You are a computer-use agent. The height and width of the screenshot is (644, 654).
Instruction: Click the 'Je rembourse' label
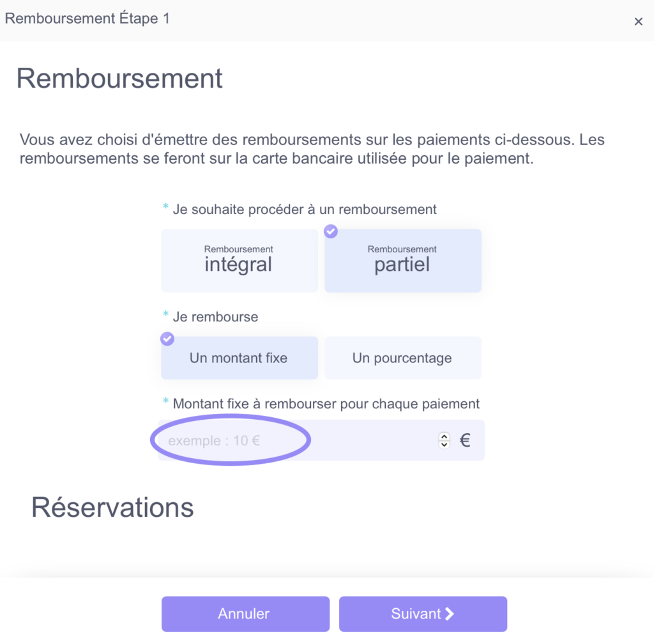pos(216,317)
